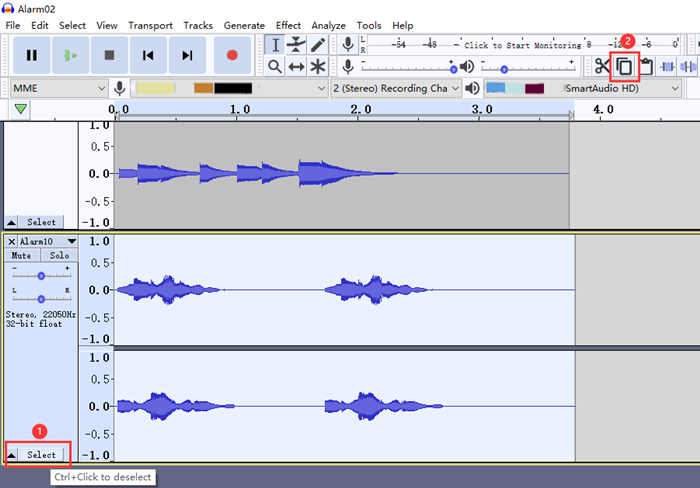The height and width of the screenshot is (488, 700).
Task: Open the Tracks menu
Action: [x=198, y=25]
